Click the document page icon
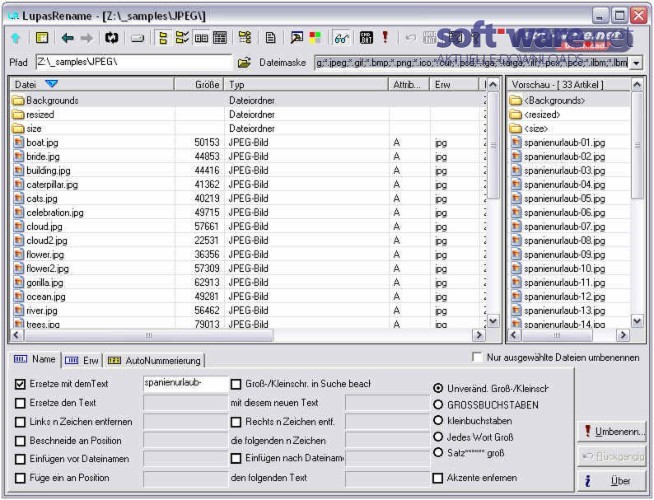 click(x=270, y=38)
